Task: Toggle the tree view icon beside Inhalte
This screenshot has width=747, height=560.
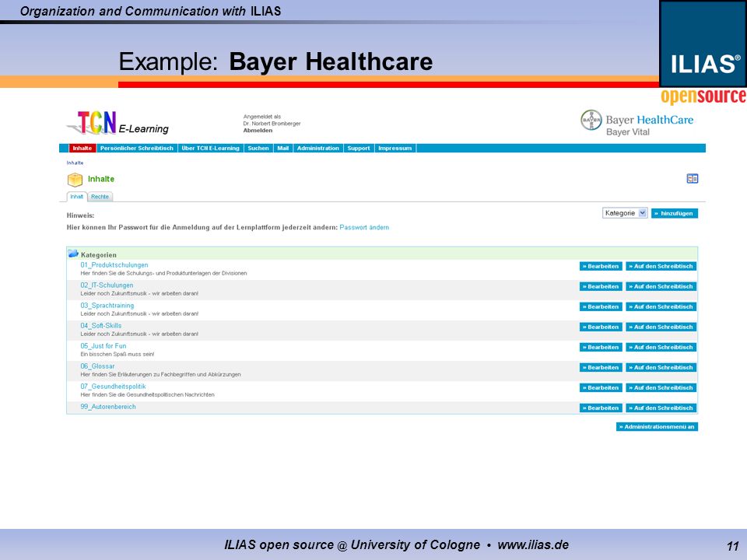Action: point(693,179)
